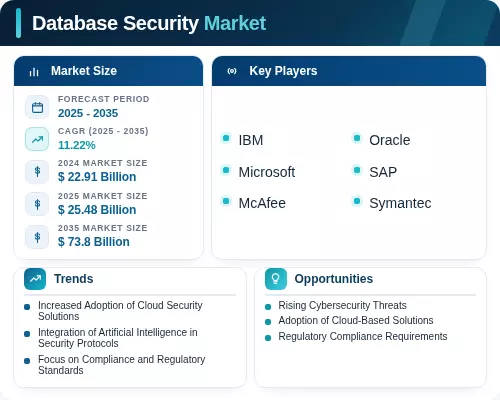
Task: Click the Key Players header icon
Action: click(x=232, y=71)
